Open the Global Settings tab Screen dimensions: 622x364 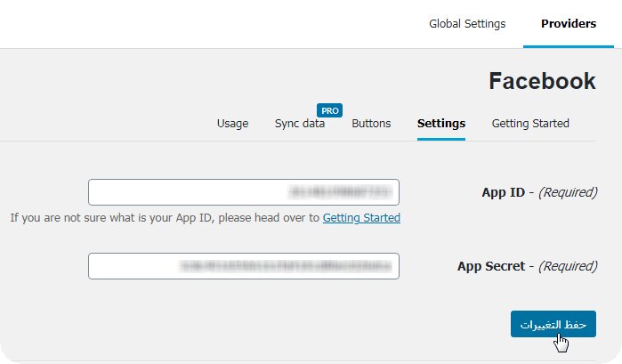tap(467, 24)
